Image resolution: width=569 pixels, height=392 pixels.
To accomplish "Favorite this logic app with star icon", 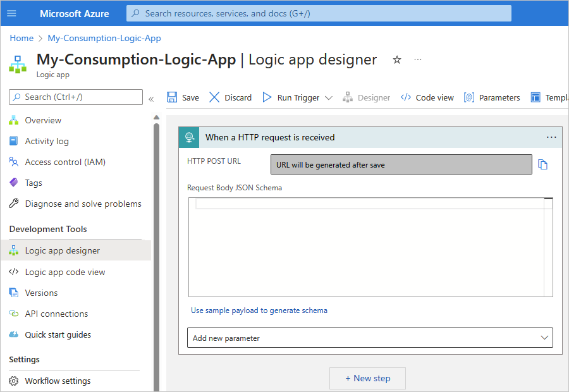I will (397, 59).
